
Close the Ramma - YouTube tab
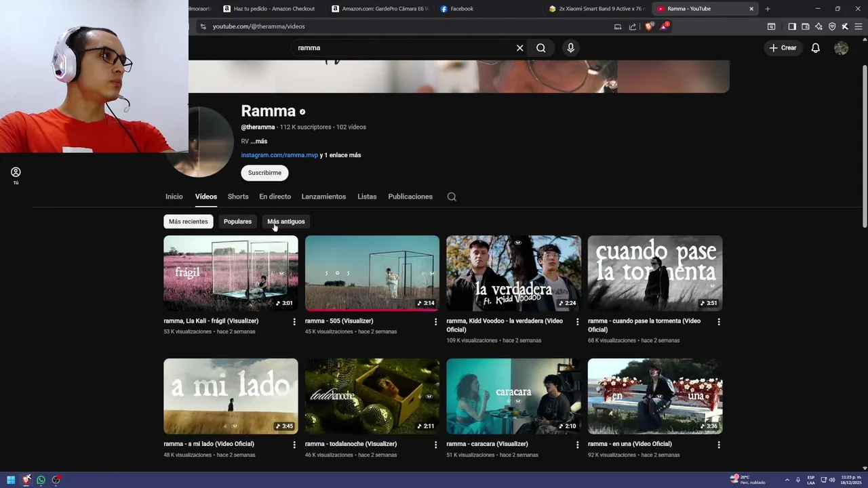pyautogui.click(x=751, y=9)
